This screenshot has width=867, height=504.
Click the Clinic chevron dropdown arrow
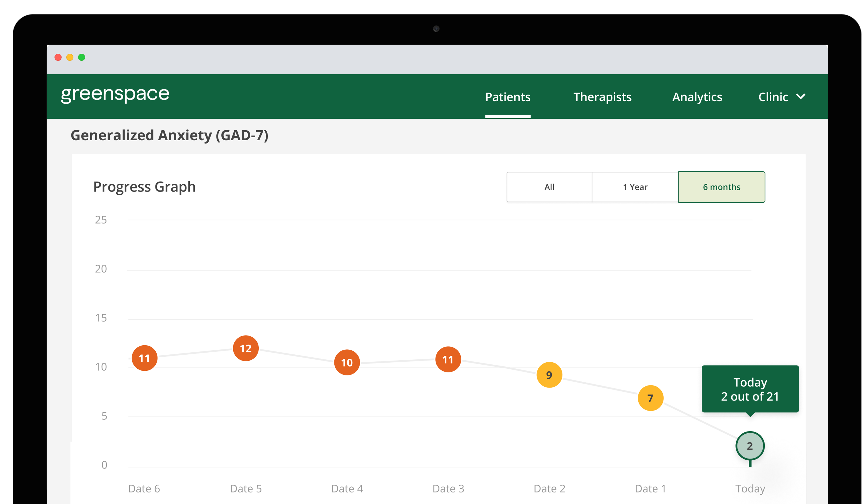(x=803, y=96)
